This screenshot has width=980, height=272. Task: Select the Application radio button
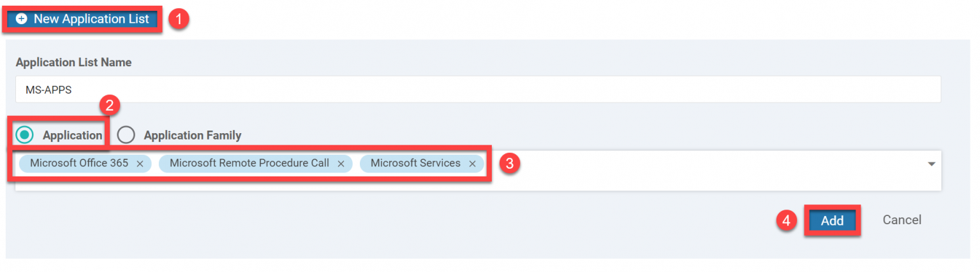pyautogui.click(x=25, y=135)
